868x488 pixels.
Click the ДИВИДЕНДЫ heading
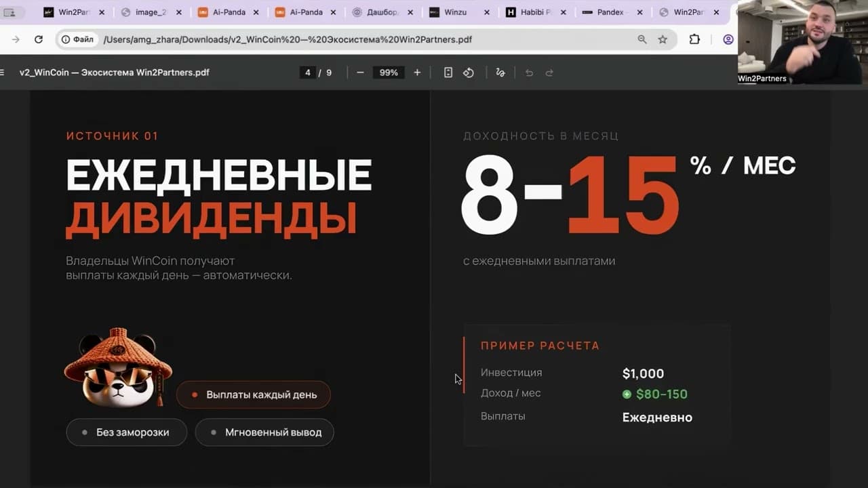pos(212,219)
